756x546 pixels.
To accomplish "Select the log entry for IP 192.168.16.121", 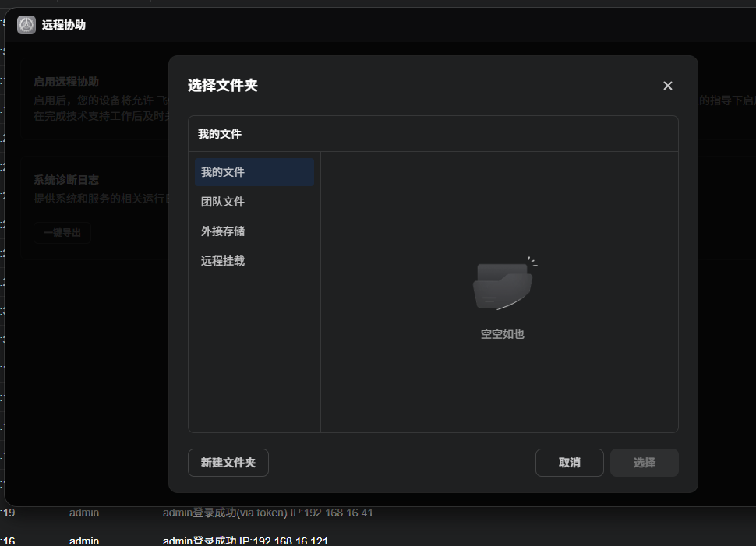I will (246, 541).
